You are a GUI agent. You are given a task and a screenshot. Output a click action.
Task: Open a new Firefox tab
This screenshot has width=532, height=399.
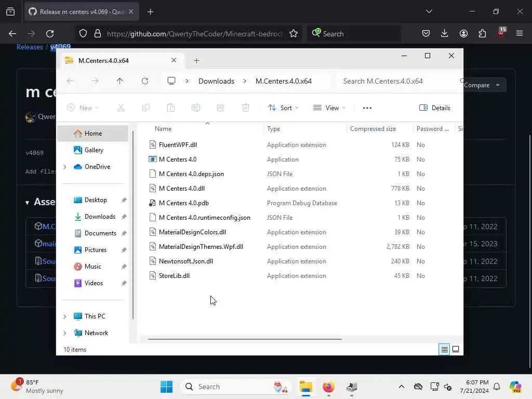pyautogui.click(x=151, y=12)
